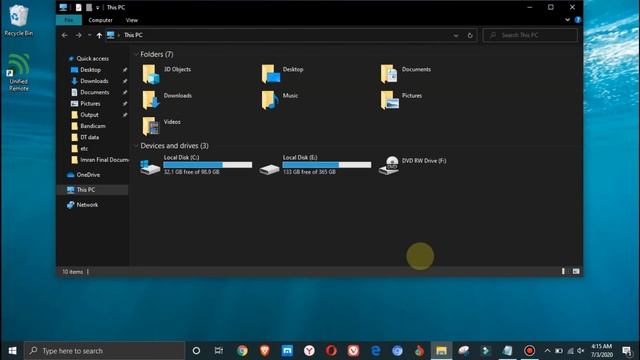Open the Windows Start menu
This screenshot has height=360, width=640.
pos(12,351)
